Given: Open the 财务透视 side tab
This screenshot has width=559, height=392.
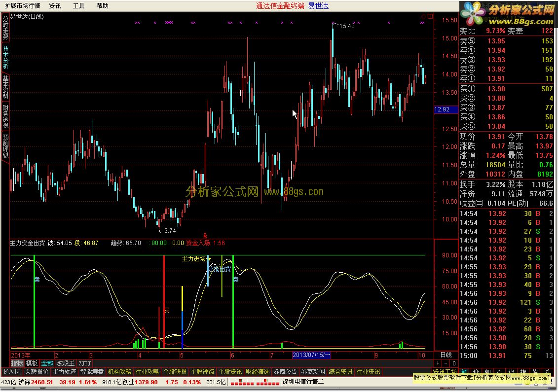Looking at the screenshot, I should coord(5,116).
